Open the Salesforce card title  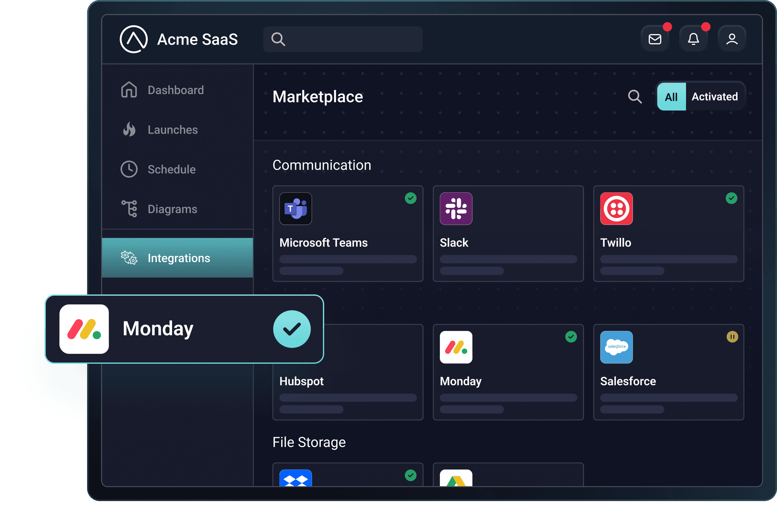628,381
